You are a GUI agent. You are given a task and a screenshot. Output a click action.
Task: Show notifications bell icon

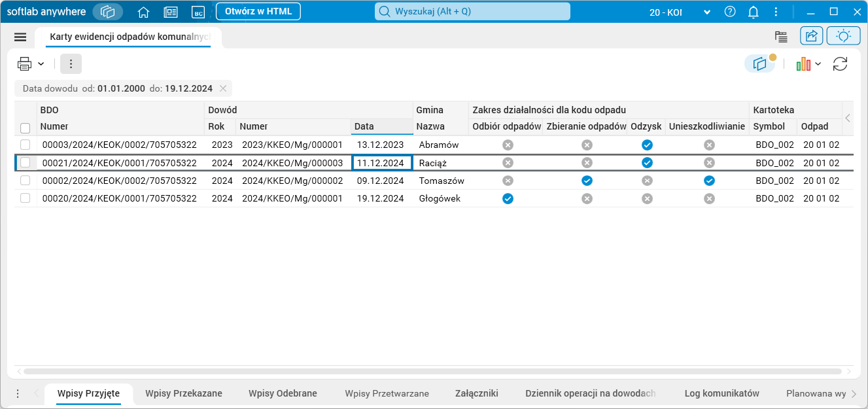754,12
